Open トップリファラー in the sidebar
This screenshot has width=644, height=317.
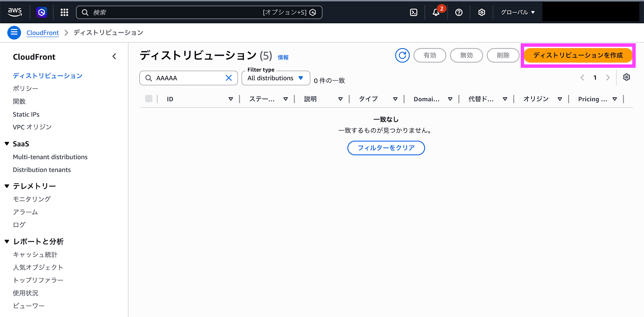(38, 280)
